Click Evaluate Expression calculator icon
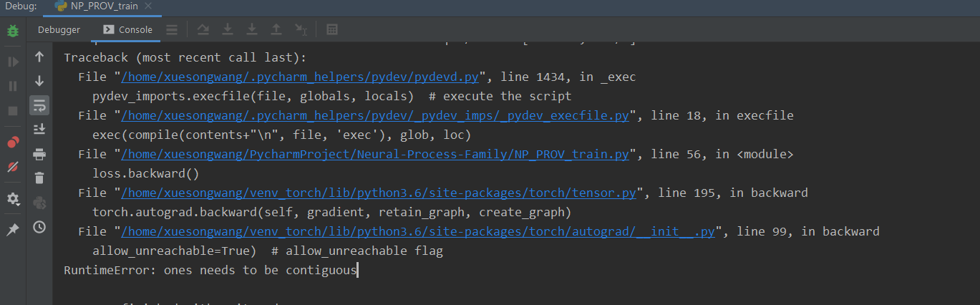Screen dimensions: 980x305 (332, 29)
